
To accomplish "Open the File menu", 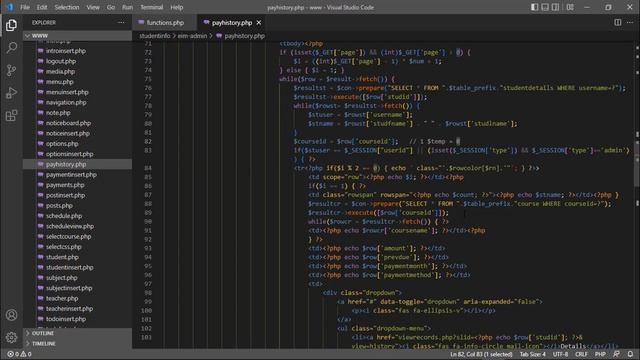I will pos(25,7).
